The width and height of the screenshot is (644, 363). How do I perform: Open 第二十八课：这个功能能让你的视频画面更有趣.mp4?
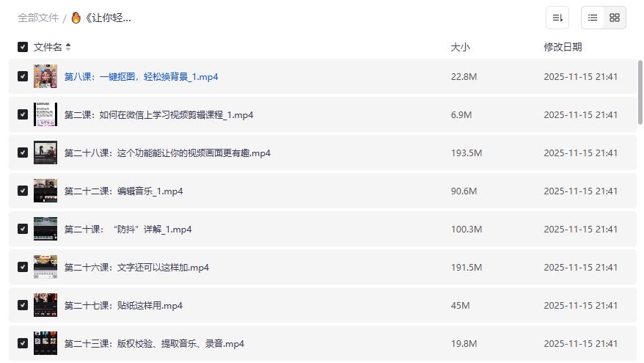(167, 153)
